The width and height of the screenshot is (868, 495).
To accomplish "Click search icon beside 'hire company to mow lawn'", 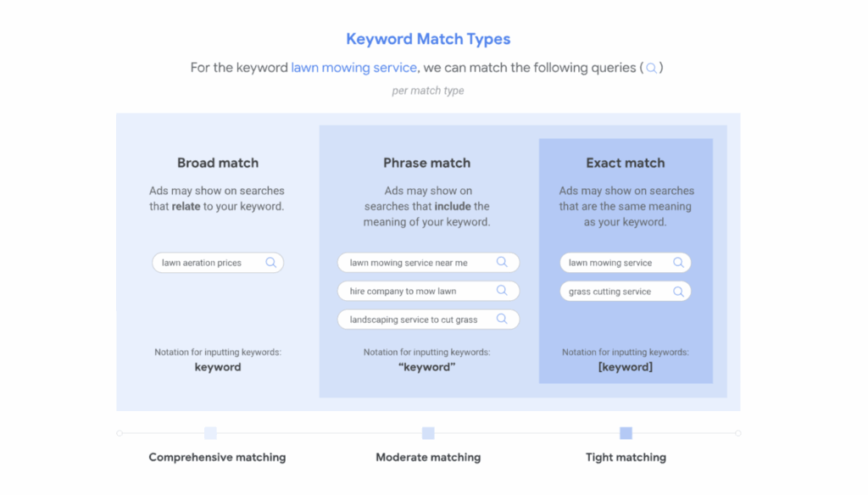I will point(502,290).
